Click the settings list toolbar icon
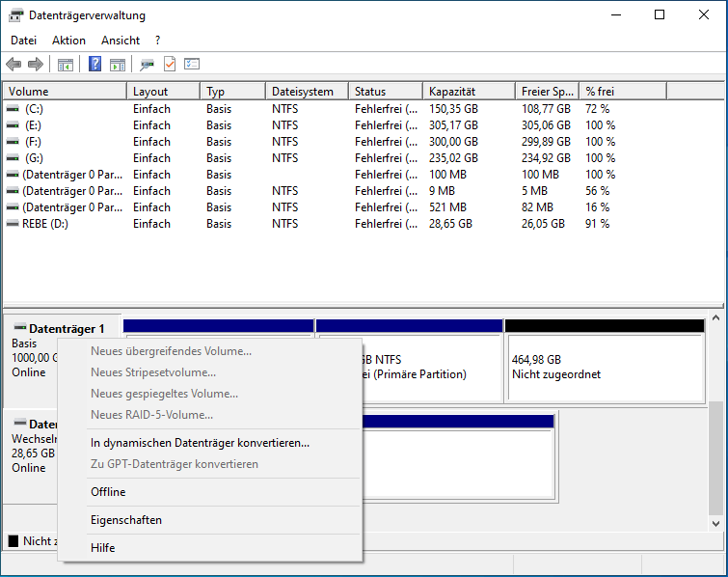 [x=192, y=65]
